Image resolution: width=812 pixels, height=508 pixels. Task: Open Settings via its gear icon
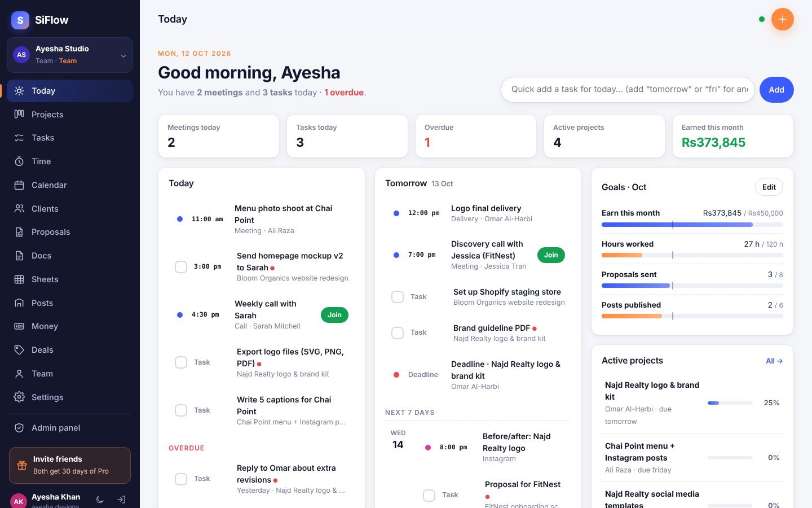(19, 397)
